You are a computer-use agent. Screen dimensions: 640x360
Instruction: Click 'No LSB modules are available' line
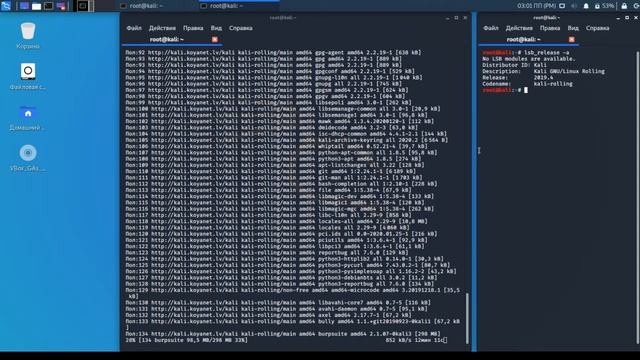point(529,59)
